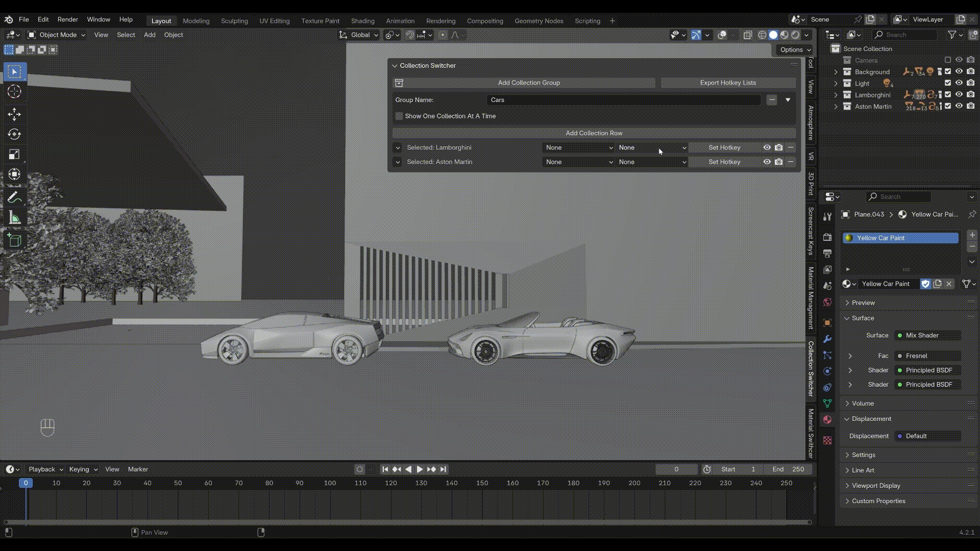Enable Show One Collection At A Time
This screenshot has width=980, height=551.
pos(399,116)
